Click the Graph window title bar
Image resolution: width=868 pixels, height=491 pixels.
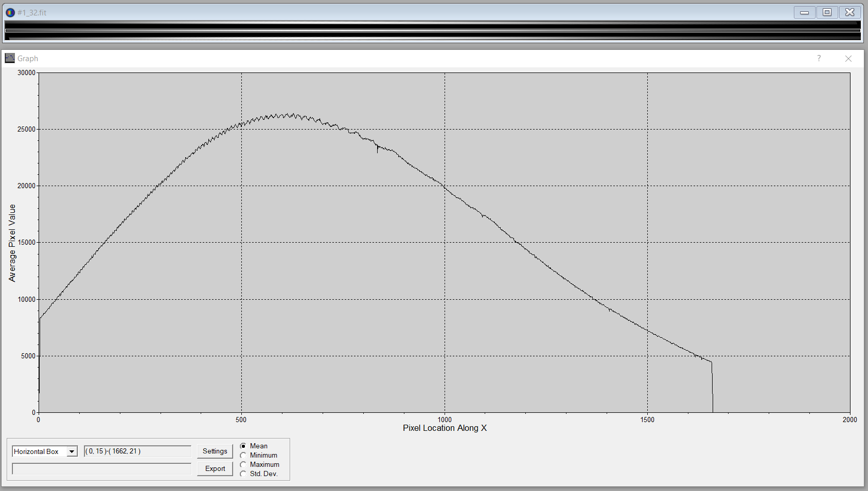tap(412, 59)
